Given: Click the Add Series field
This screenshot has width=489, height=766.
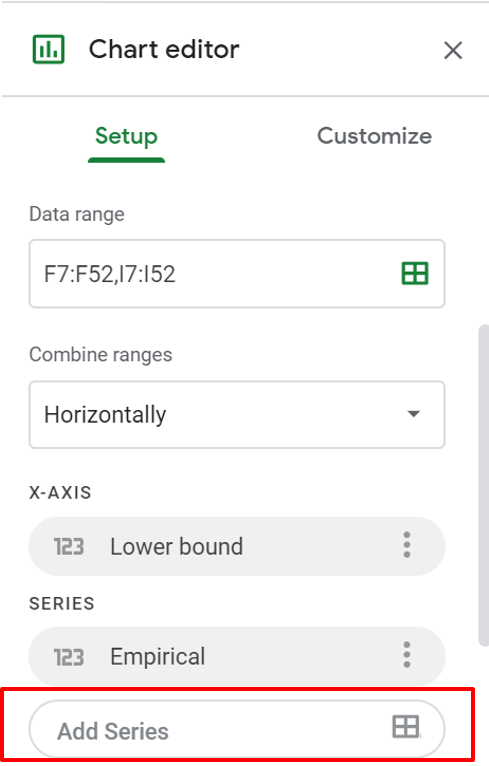Looking at the screenshot, I should pos(237,729).
